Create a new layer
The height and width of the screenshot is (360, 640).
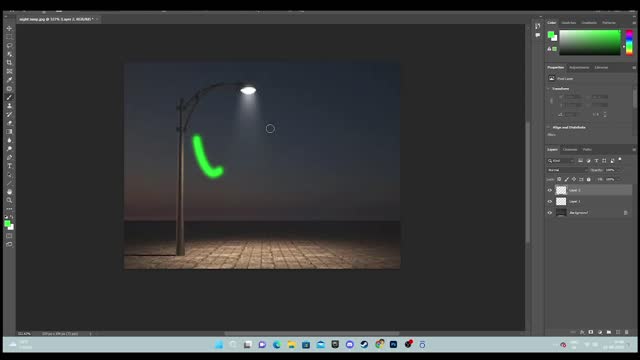[618, 332]
